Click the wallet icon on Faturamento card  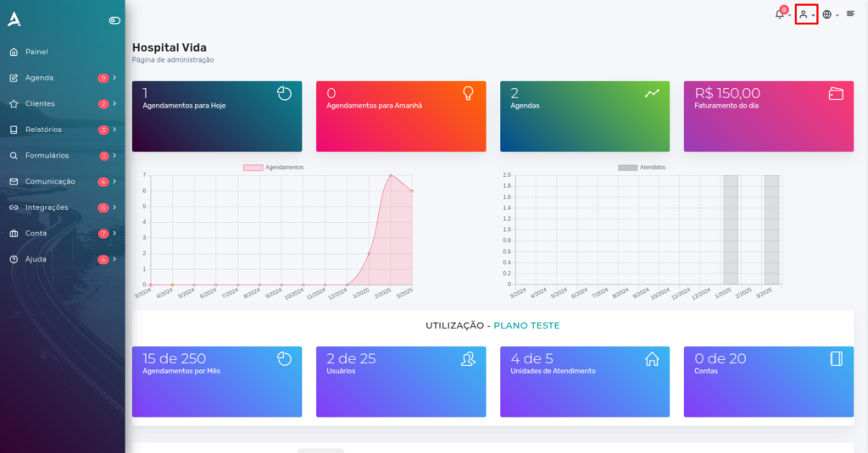pos(836,93)
